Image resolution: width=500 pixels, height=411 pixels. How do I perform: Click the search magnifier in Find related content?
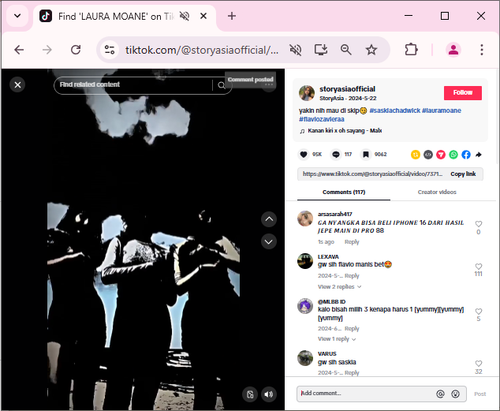coord(221,85)
